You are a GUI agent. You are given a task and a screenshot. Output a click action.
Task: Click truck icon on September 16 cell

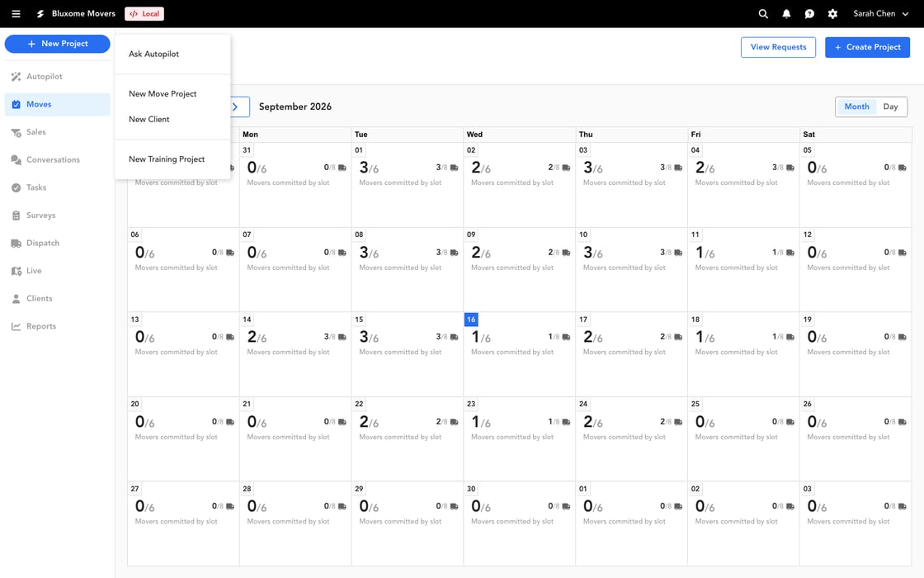pyautogui.click(x=566, y=338)
